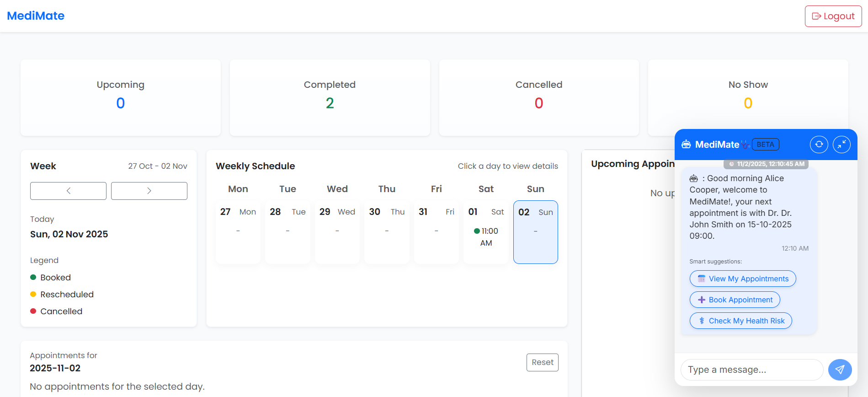Log out using the Logout button
868x397 pixels.
[833, 16]
